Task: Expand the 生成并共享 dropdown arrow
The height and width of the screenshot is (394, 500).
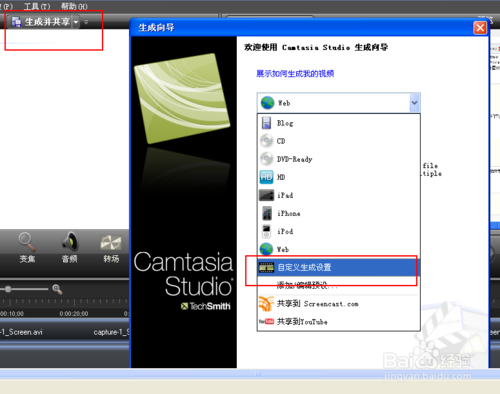Action: point(76,22)
